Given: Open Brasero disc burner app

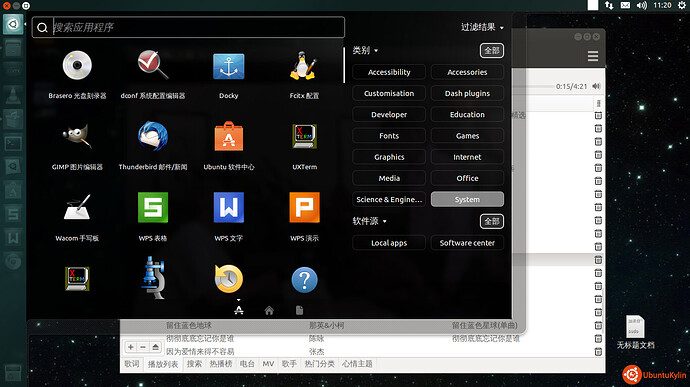Looking at the screenshot, I should [77, 66].
